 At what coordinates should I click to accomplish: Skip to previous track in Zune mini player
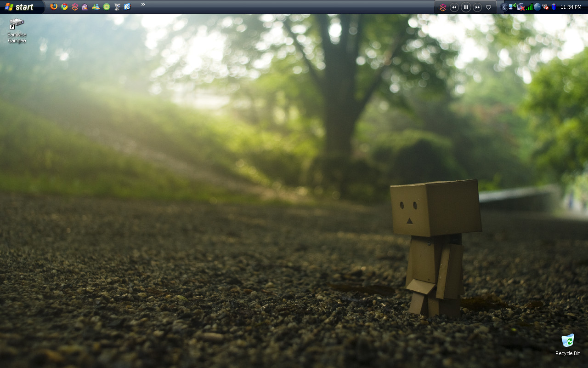tap(454, 7)
